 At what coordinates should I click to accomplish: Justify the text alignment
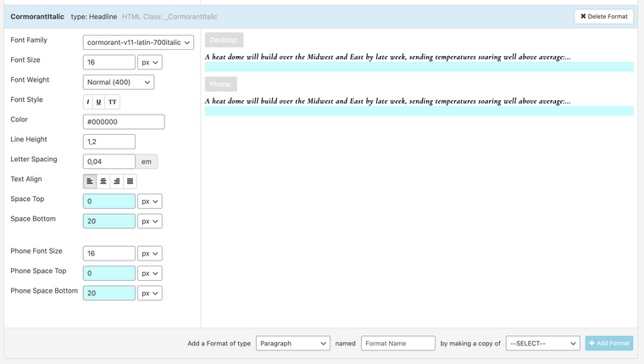tap(130, 181)
